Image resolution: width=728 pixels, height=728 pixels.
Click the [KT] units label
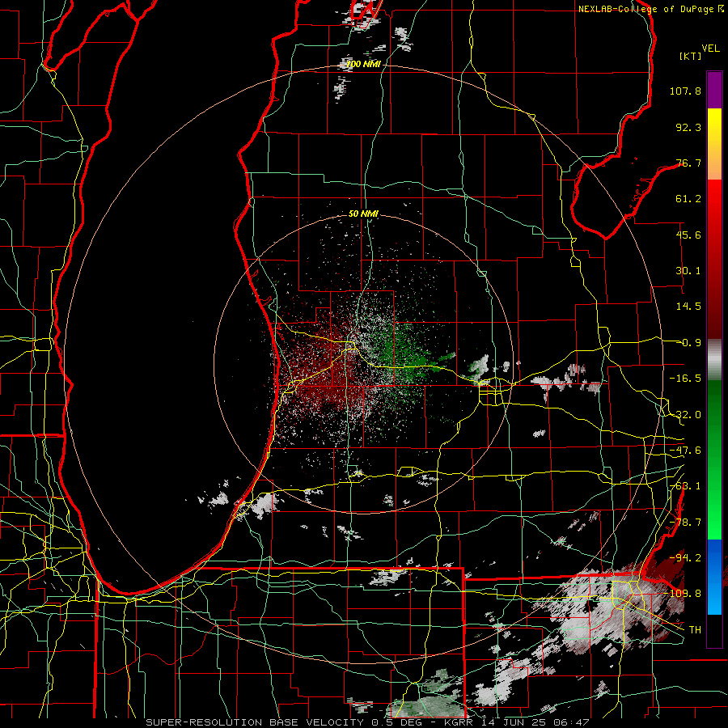point(690,56)
